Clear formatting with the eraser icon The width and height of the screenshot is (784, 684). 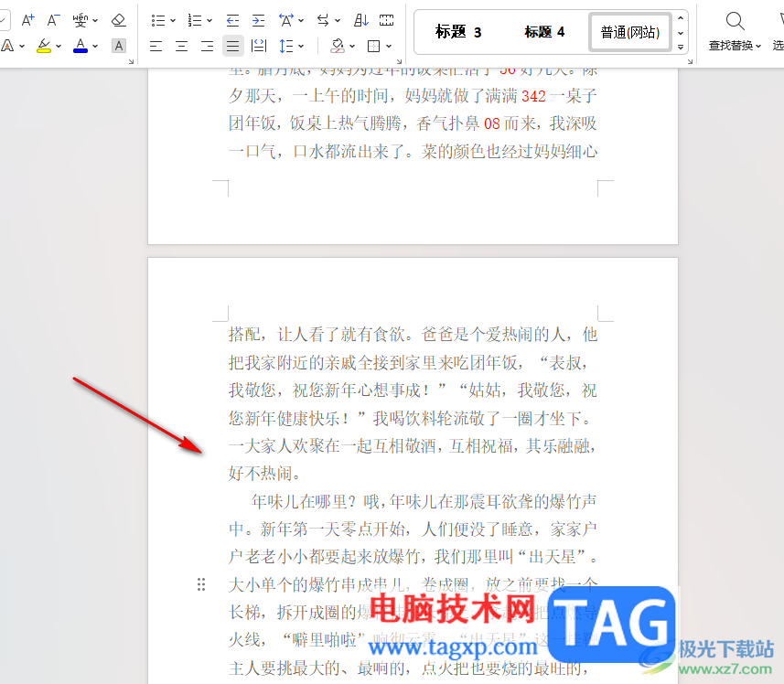[x=119, y=20]
